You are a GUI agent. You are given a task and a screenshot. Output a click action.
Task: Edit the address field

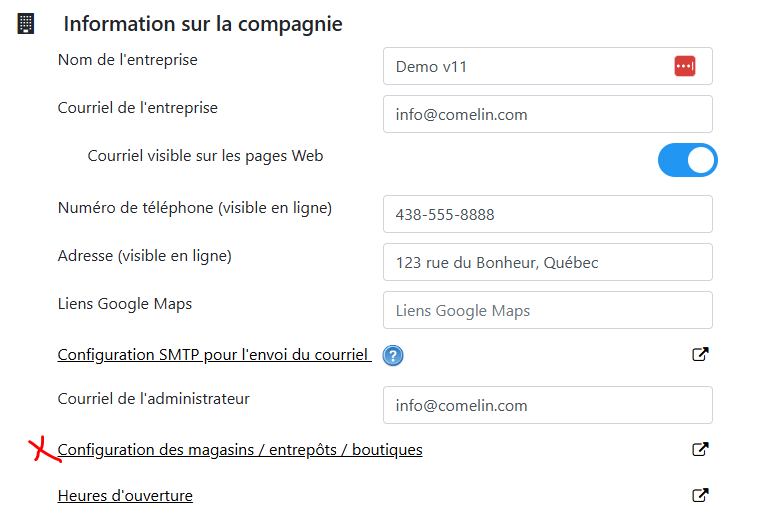(547, 262)
